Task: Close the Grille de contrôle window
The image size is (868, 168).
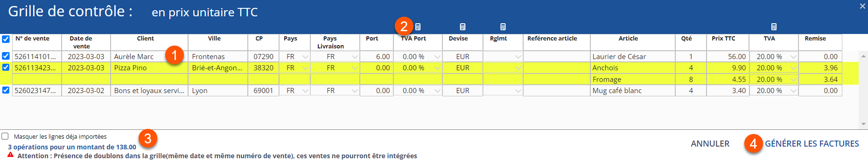Action: pyautogui.click(x=862, y=6)
